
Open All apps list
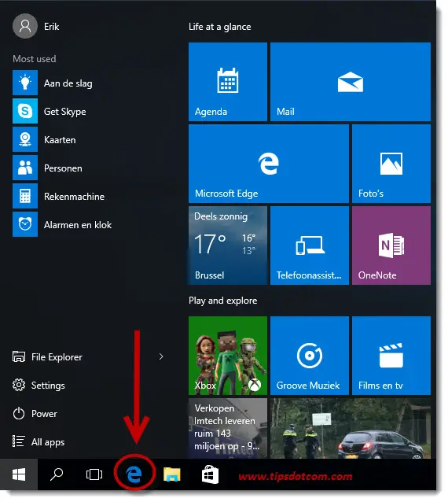[x=39, y=442]
